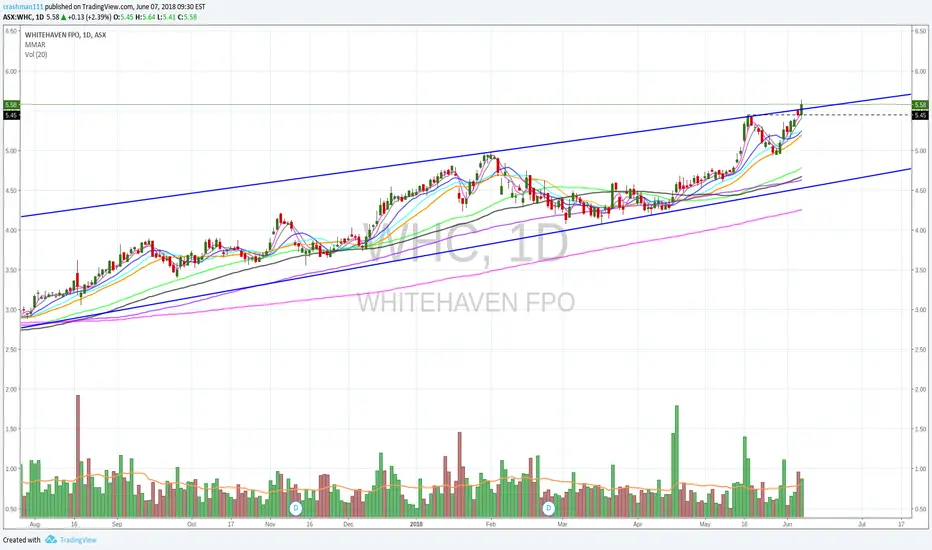Select the MMAR indicator legend label

[35, 45]
